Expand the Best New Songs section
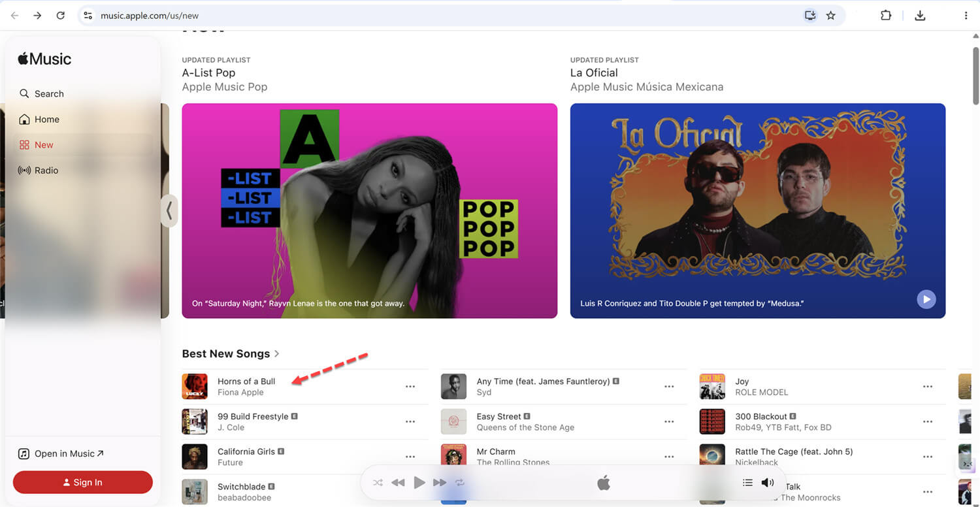This screenshot has width=980, height=507. (231, 353)
